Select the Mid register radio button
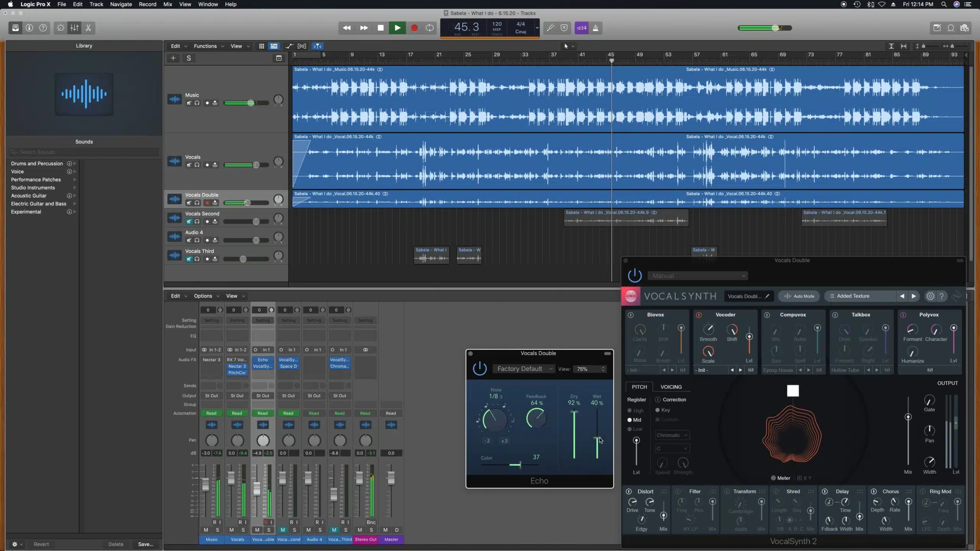This screenshot has height=551, width=980. [x=629, y=420]
